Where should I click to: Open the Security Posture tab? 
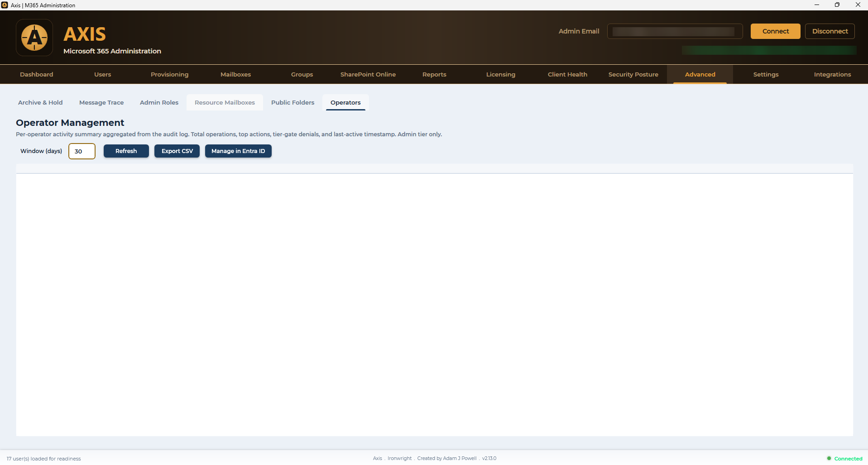[633, 74]
